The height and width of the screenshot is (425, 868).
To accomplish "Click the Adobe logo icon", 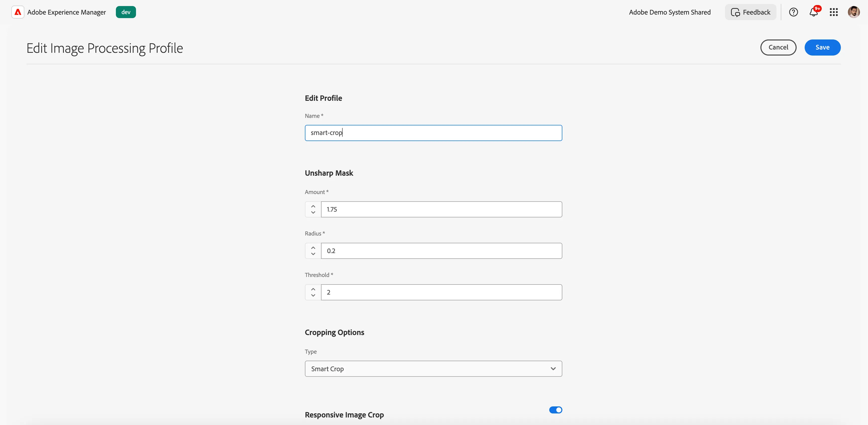I will (x=18, y=12).
